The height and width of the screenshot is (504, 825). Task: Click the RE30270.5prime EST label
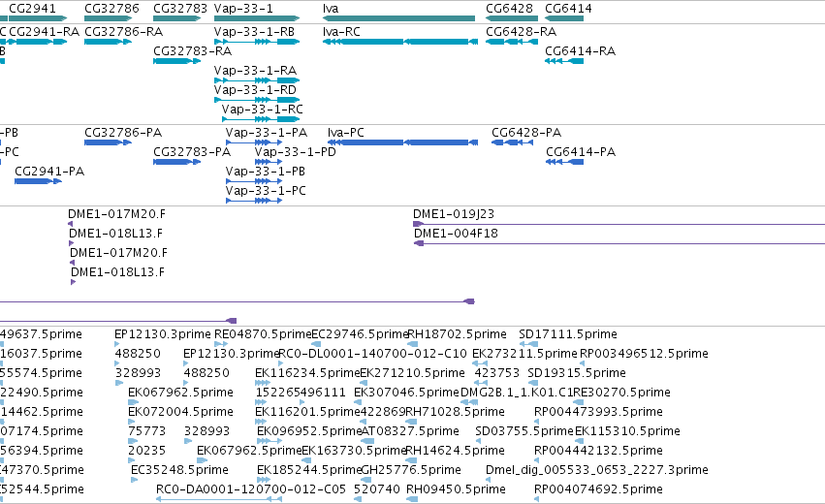pos(621,393)
